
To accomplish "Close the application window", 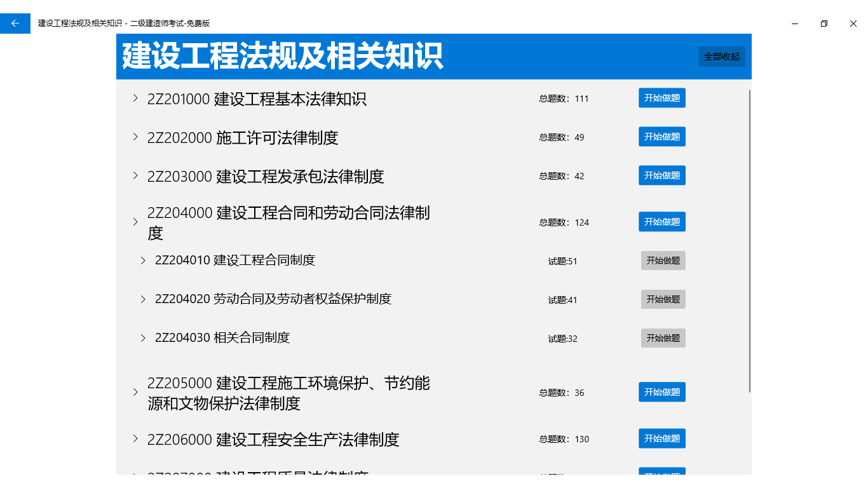I will pos(853,24).
